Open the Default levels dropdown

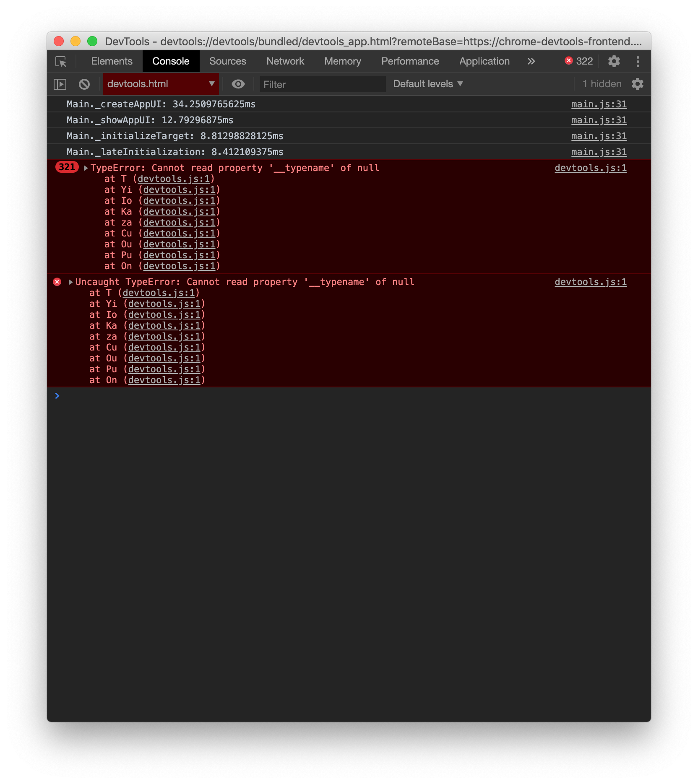pos(428,84)
